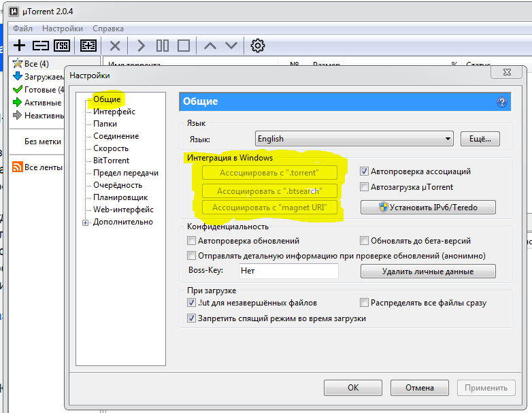Toggle 'Автопроверка ассоциаций' checkbox
The image size is (532, 413).
click(364, 171)
